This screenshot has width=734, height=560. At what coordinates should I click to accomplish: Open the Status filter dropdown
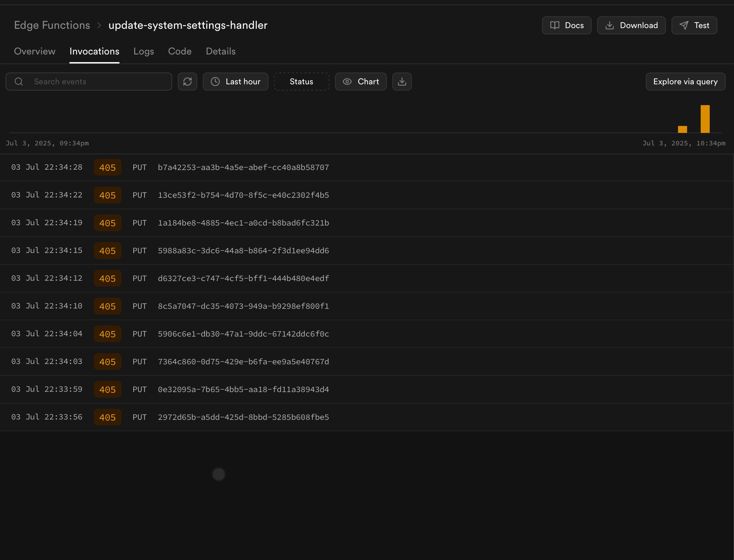301,82
